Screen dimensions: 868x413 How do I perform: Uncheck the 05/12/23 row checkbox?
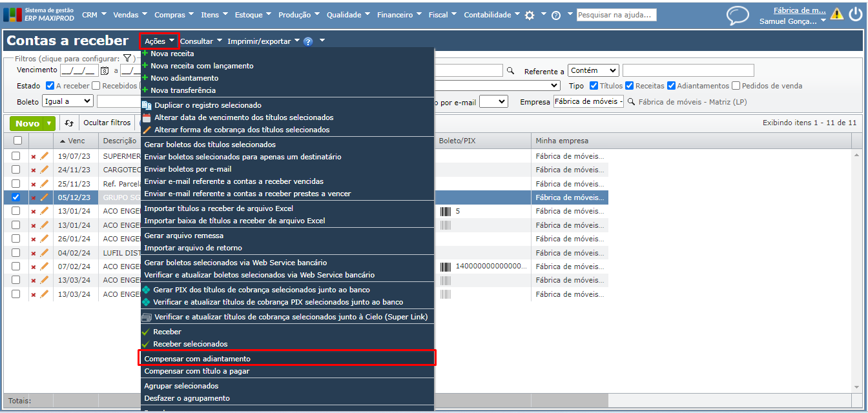click(16, 197)
